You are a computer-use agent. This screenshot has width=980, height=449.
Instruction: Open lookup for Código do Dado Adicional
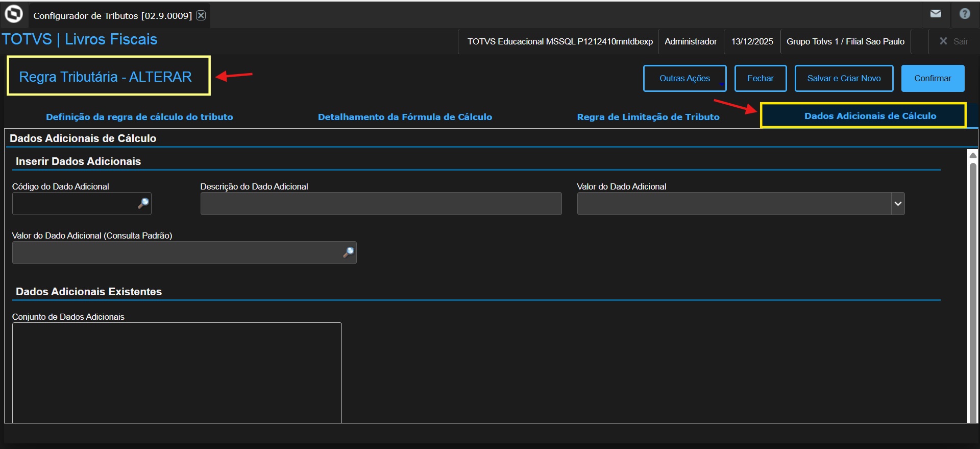coord(143,203)
